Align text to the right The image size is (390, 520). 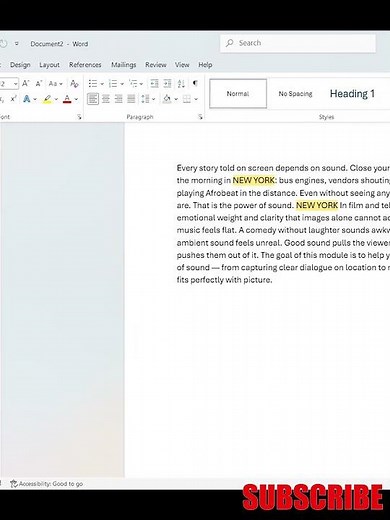(x=118, y=99)
